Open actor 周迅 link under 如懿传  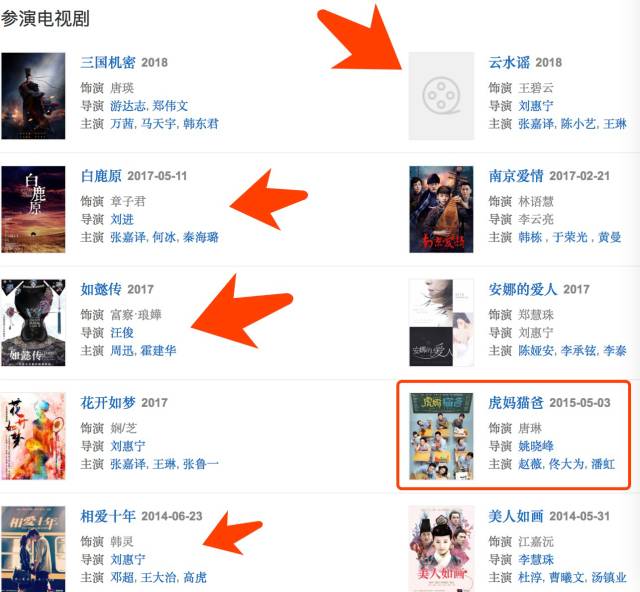click(122, 351)
